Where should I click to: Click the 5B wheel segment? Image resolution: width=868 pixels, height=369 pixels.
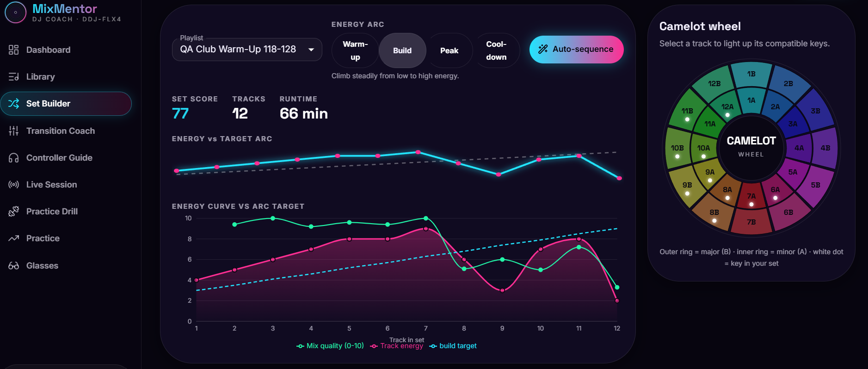coord(816,185)
